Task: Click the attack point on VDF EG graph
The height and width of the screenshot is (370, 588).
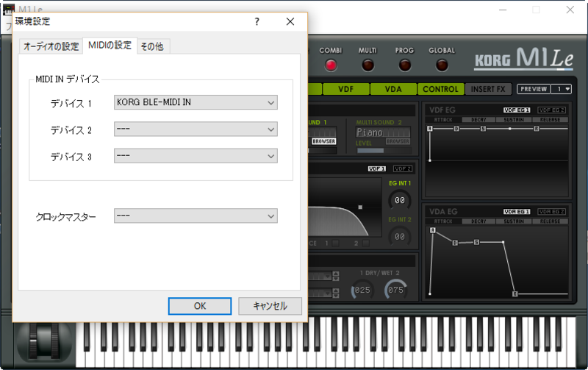Action: point(430,129)
